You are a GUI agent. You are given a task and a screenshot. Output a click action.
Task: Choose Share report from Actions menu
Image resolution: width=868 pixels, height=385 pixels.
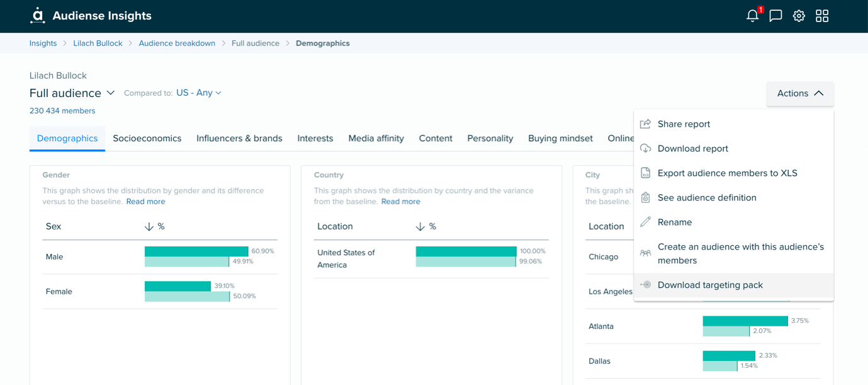(733, 124)
